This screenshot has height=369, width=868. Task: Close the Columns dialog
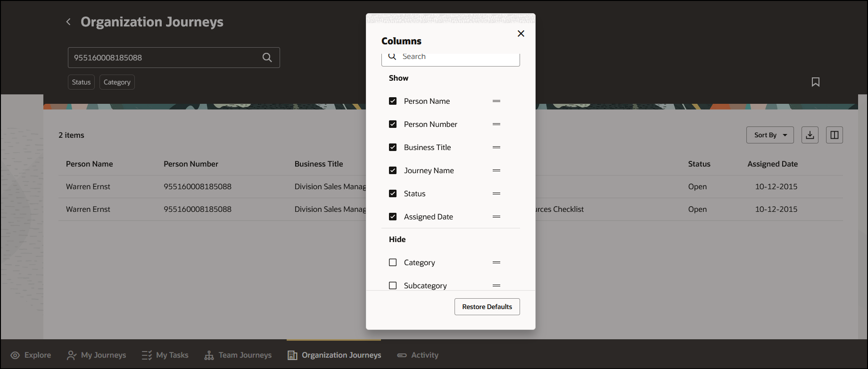521,34
